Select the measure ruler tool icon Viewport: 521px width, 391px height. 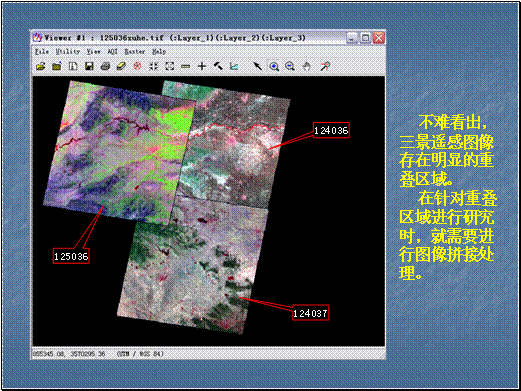(186, 67)
